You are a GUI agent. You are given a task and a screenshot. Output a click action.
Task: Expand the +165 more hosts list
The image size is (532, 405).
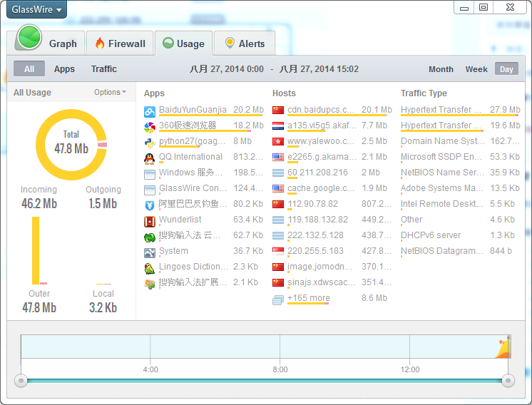(308, 298)
